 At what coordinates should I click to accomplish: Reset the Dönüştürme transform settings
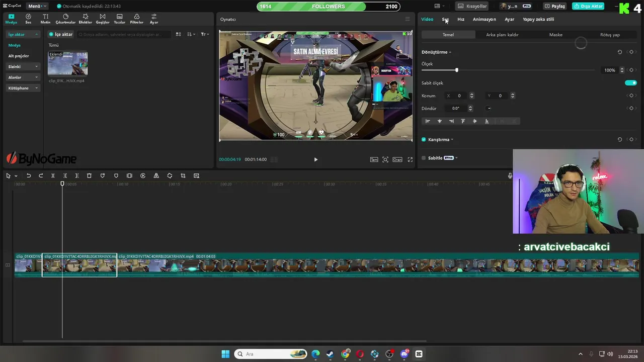(620, 52)
